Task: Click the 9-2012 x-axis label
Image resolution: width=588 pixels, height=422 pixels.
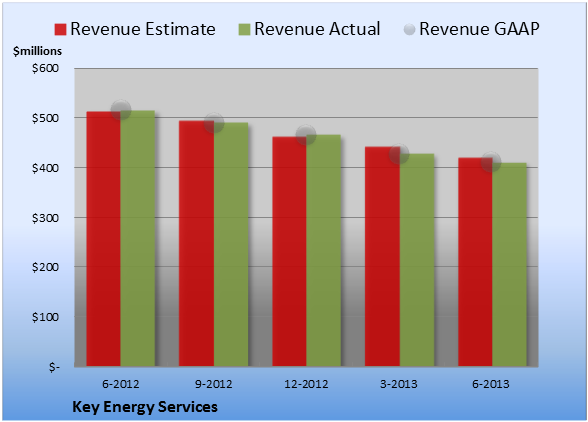Action: [214, 384]
